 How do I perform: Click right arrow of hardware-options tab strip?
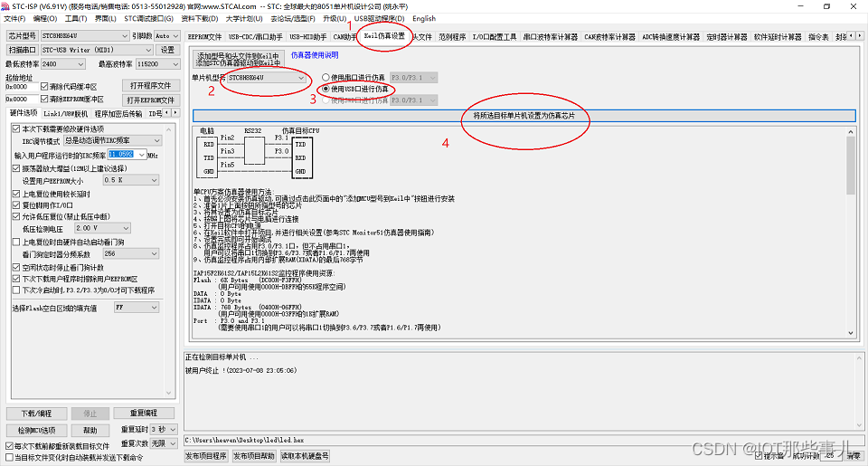[x=175, y=113]
